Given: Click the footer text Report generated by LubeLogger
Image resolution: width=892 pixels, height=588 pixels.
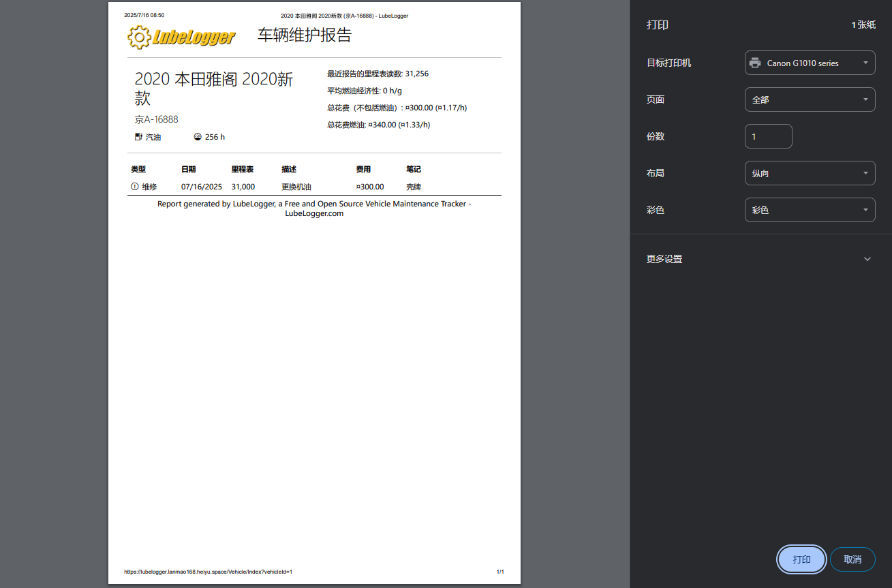Looking at the screenshot, I should pyautogui.click(x=314, y=208).
